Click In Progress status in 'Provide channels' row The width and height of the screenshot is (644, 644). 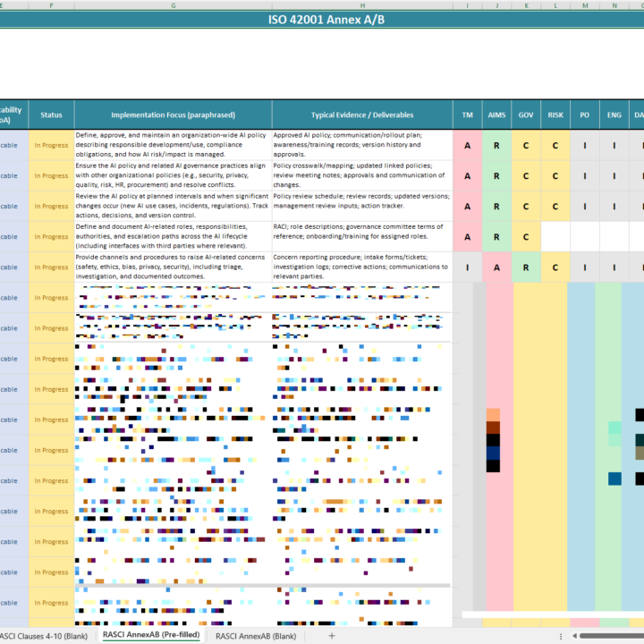point(51,267)
